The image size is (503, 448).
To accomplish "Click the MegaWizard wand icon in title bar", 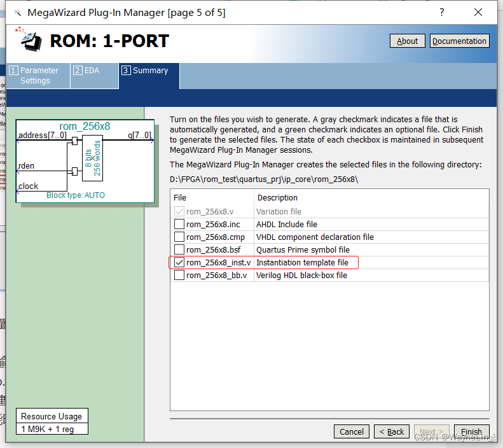I will point(18,13).
